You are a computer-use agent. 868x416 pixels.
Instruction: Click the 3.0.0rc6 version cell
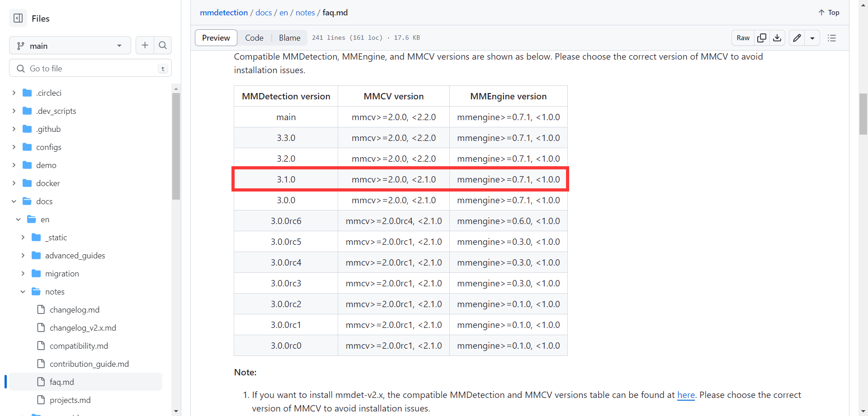[x=286, y=221]
